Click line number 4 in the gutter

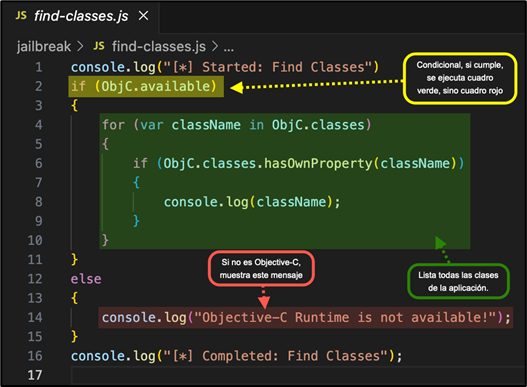coord(39,125)
